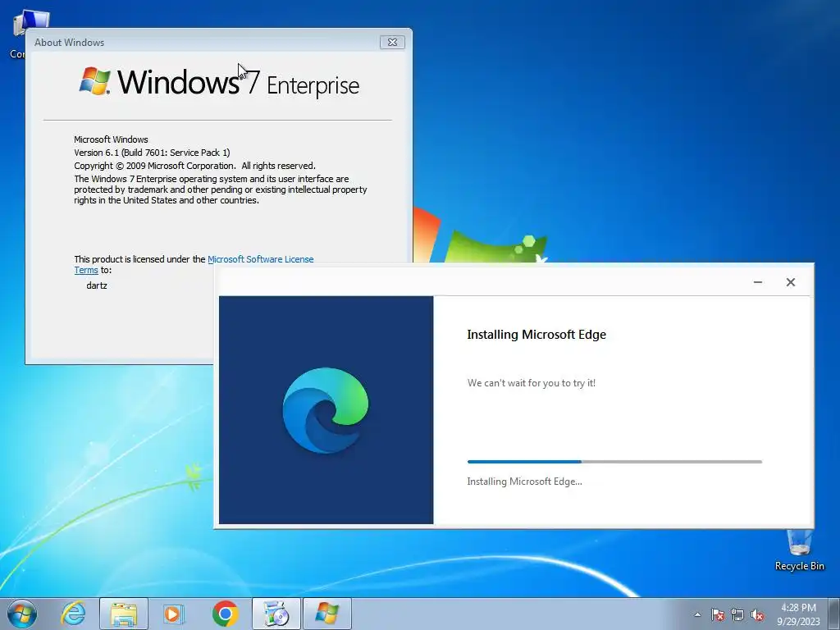Switch to the Edge installer taskbar item
The width and height of the screenshot is (840, 630).
pos(276,614)
